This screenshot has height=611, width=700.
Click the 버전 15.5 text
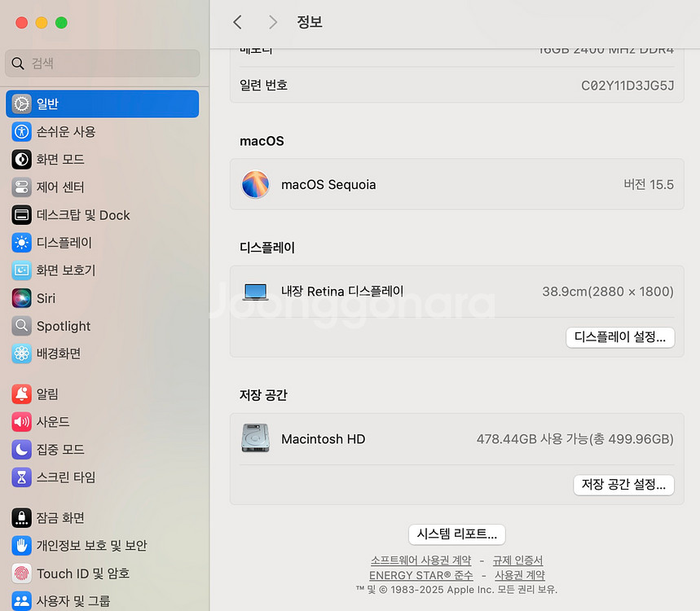649,184
